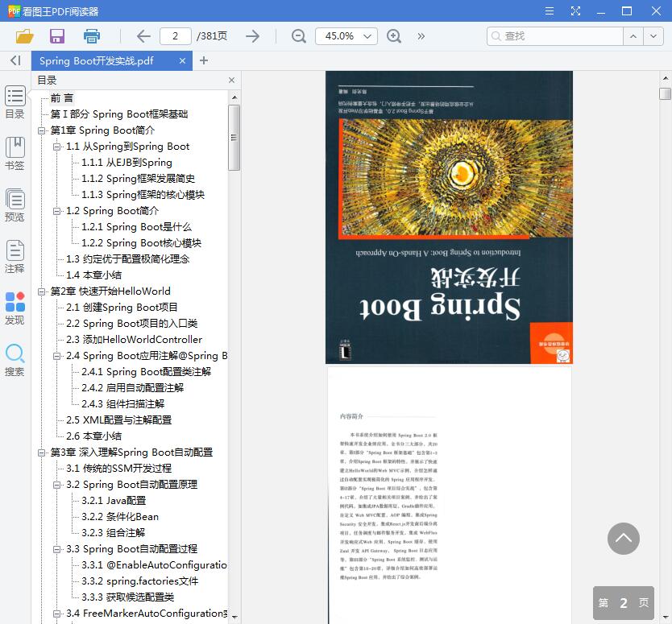The width and height of the screenshot is (672, 624).
Task: Open the 注释 annotations sidebar icon
Action: 15,256
